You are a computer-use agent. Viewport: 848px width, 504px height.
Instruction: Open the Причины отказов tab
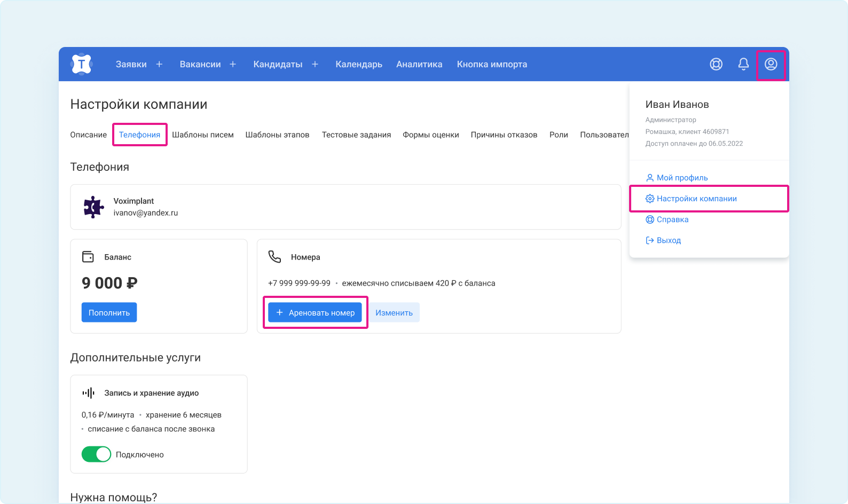tap(504, 135)
